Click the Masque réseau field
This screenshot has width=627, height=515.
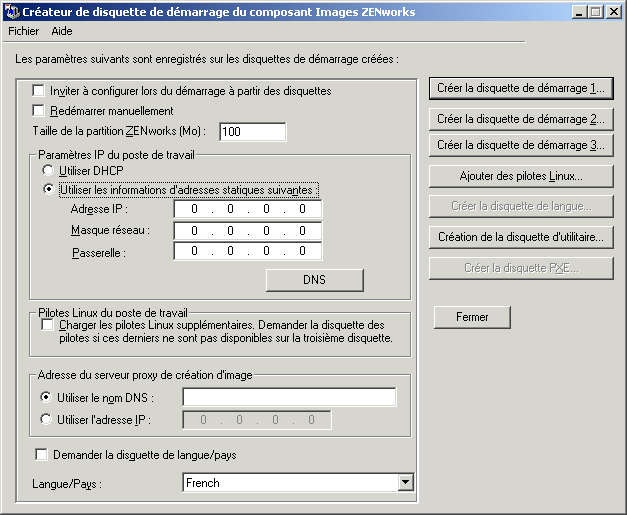[248, 230]
